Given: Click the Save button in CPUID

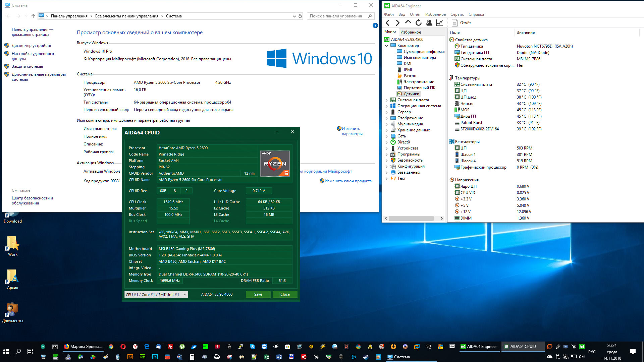Looking at the screenshot, I should [258, 295].
